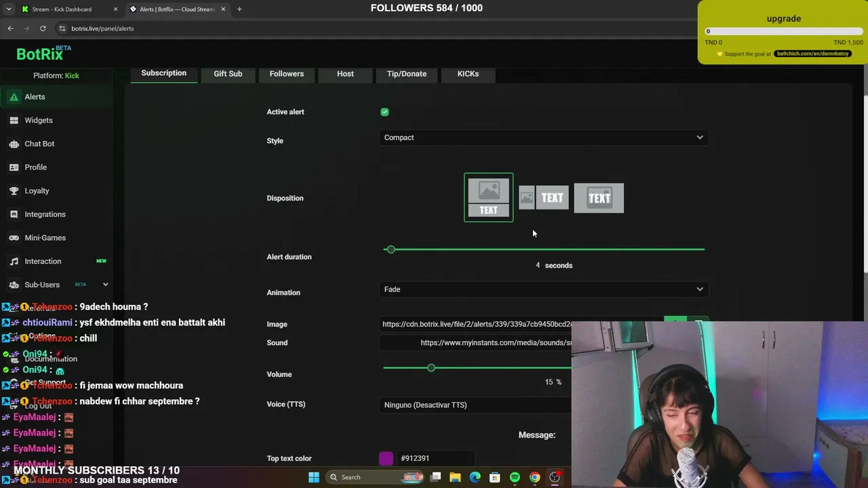Open the Tip/Donate tab
Viewport: 868px width, 488px height.
407,74
